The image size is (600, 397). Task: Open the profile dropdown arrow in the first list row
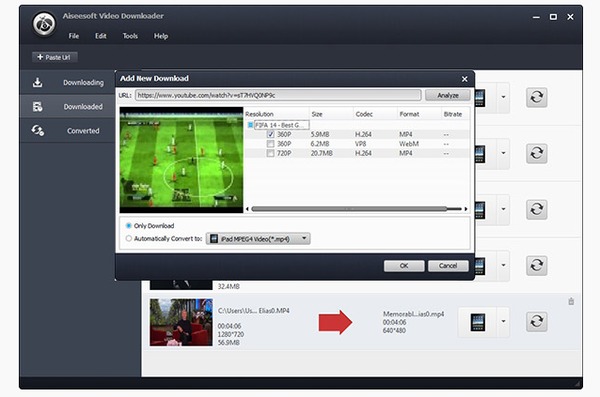click(x=504, y=97)
